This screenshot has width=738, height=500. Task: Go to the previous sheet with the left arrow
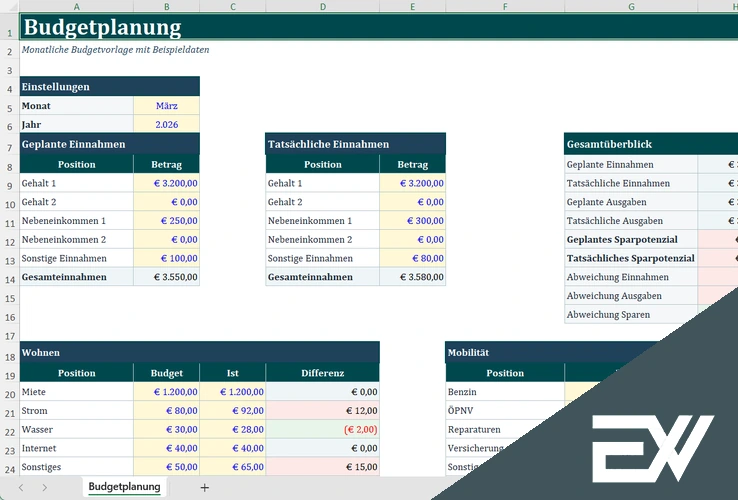(x=21, y=488)
